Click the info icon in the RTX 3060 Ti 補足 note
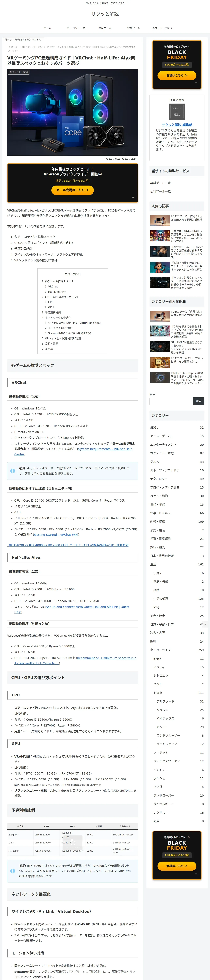The height and width of the screenshot is (980, 210). point(13,871)
